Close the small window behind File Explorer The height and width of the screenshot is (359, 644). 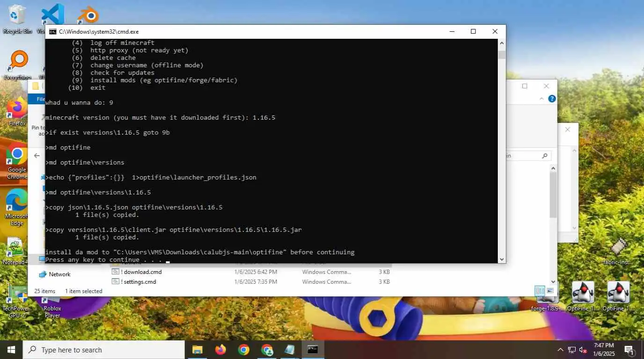[568, 129]
